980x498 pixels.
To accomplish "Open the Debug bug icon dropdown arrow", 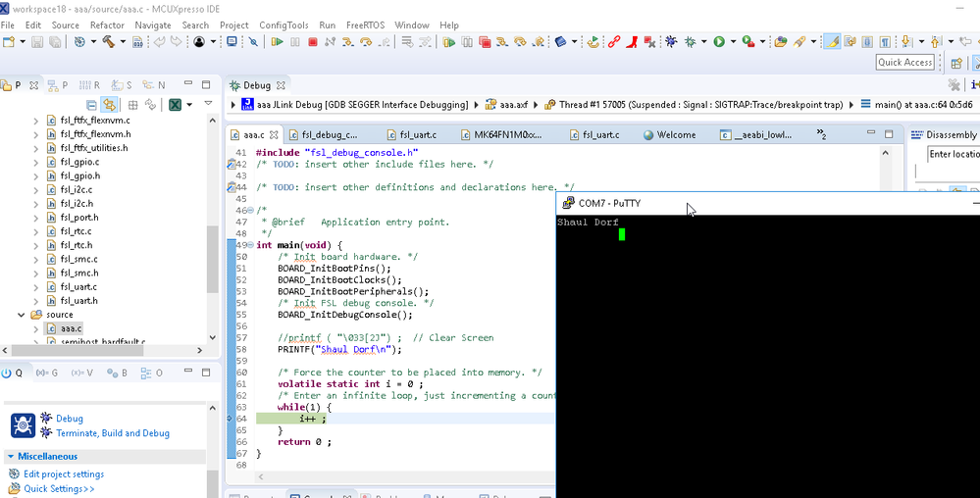I will (703, 42).
